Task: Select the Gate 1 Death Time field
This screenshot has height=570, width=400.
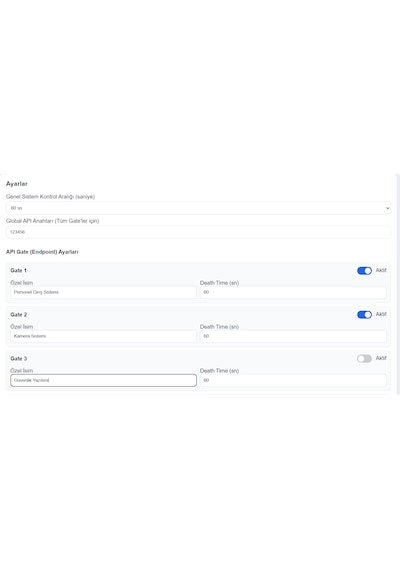Action: point(293,292)
